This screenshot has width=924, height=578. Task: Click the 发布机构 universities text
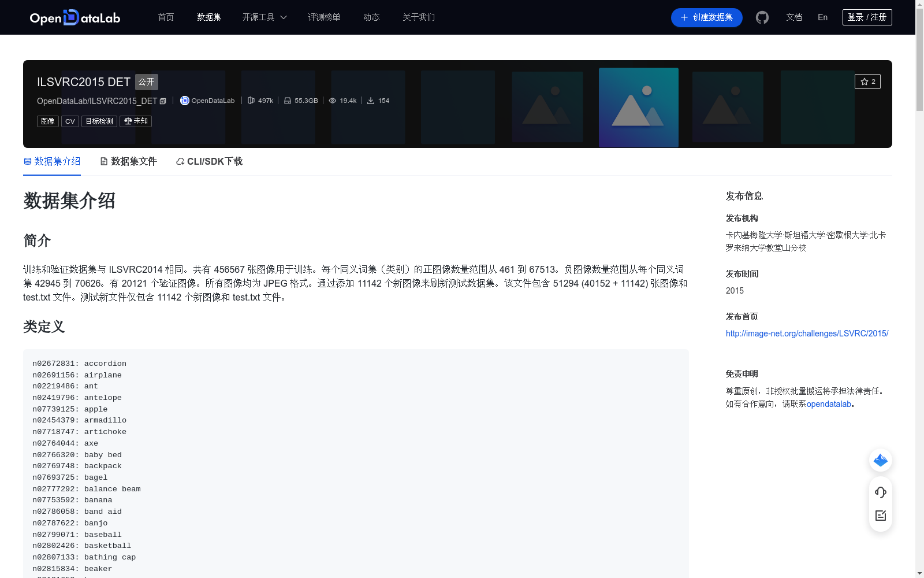[x=806, y=242]
